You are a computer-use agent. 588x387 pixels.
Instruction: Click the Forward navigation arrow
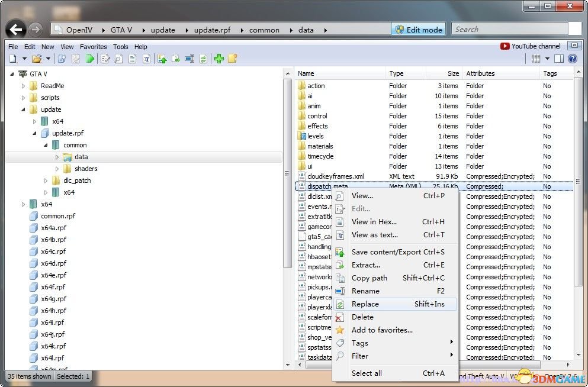(x=36, y=30)
